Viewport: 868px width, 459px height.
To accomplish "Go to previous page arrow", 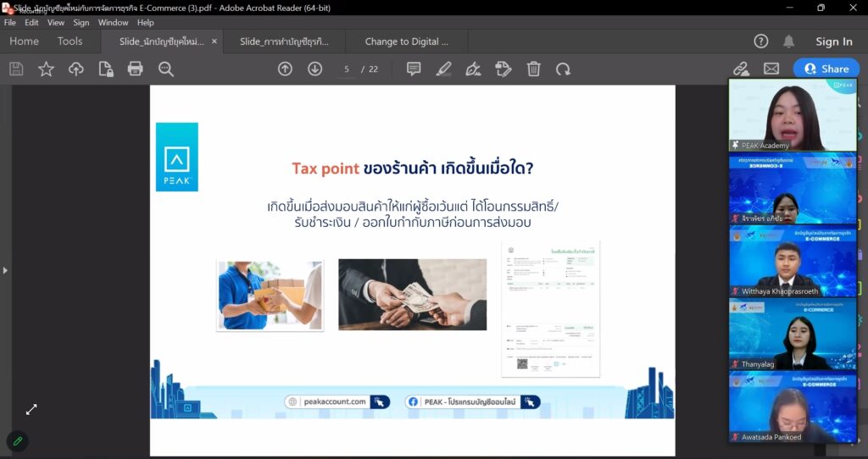I will click(x=285, y=69).
